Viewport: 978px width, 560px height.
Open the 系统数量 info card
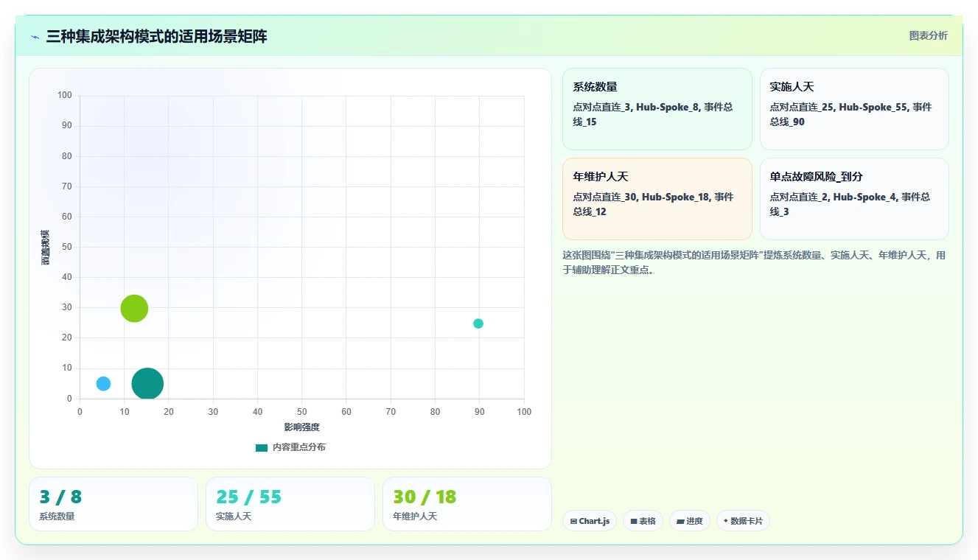pos(657,109)
